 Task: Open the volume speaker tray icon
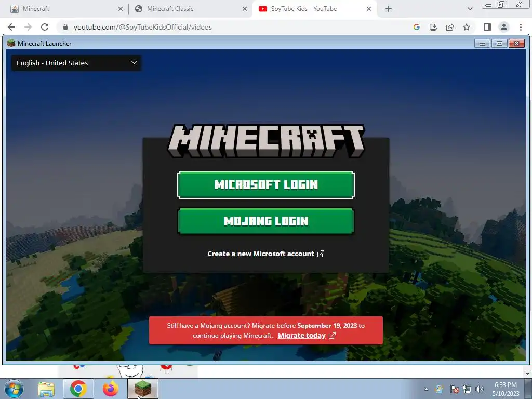click(x=480, y=389)
